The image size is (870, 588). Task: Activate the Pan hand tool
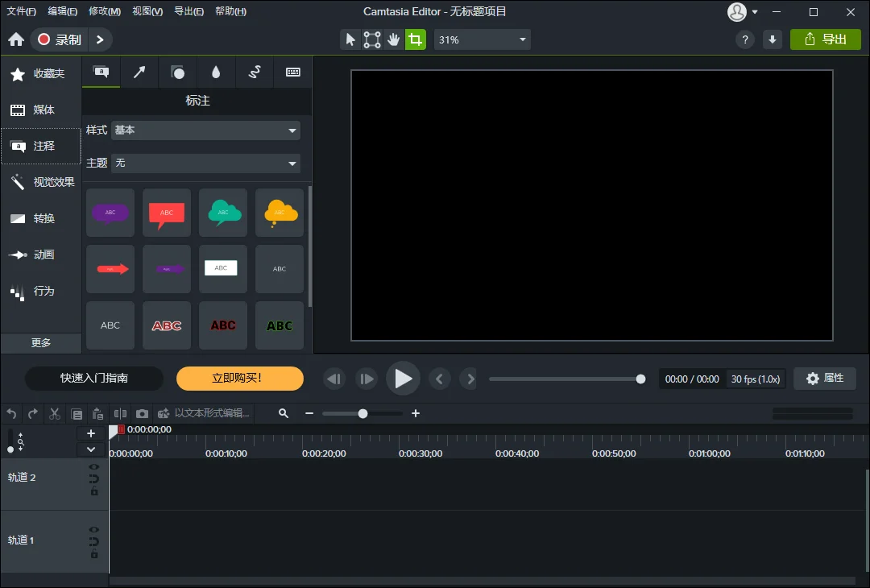(x=393, y=39)
